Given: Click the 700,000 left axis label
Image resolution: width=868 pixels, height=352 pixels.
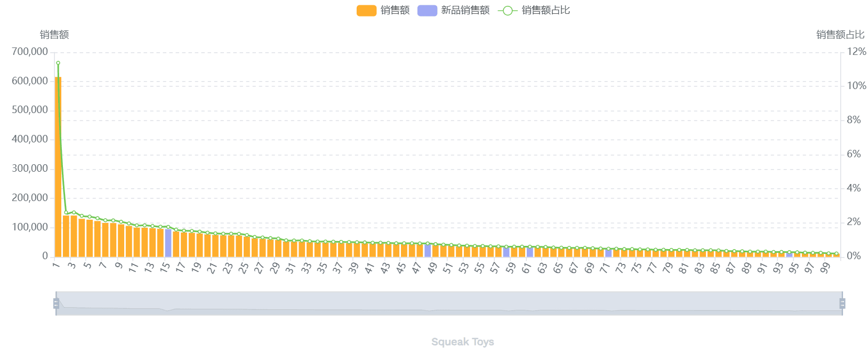Looking at the screenshot, I should pyautogui.click(x=30, y=52).
